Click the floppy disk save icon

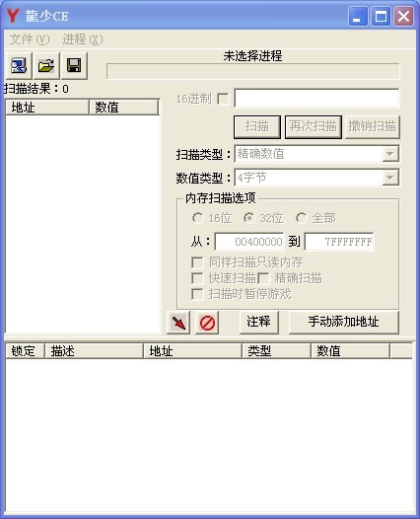point(74,65)
